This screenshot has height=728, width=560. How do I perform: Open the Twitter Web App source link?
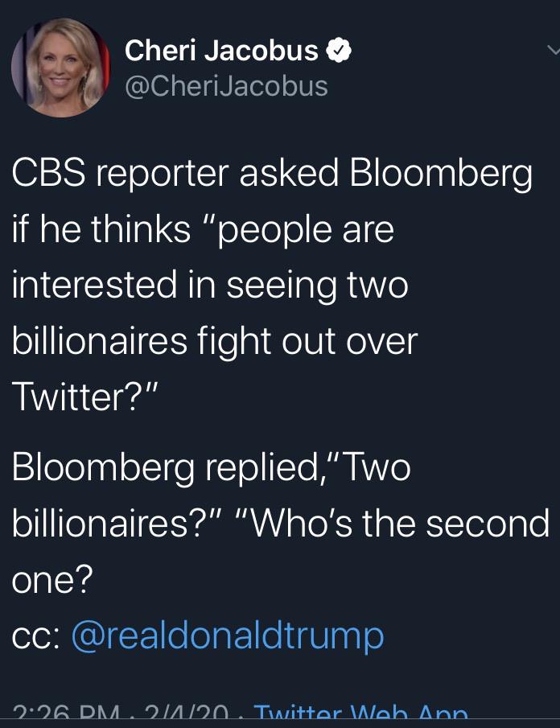point(360,714)
